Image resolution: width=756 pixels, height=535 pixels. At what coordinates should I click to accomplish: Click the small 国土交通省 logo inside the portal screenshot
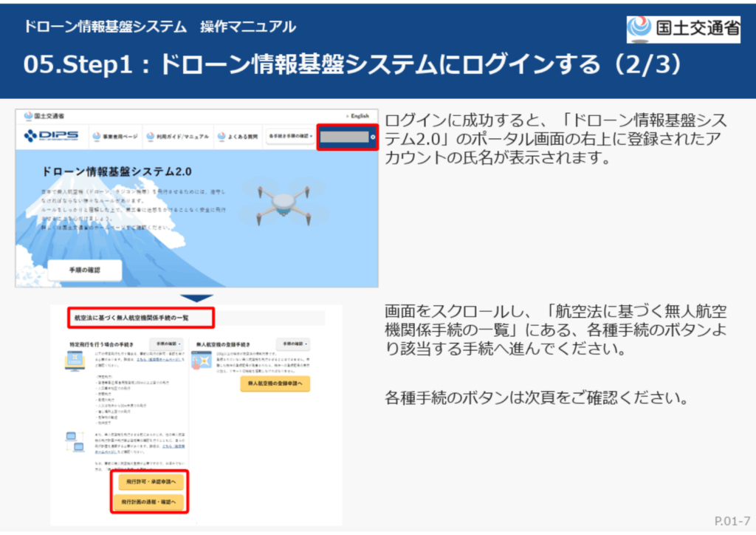point(44,116)
